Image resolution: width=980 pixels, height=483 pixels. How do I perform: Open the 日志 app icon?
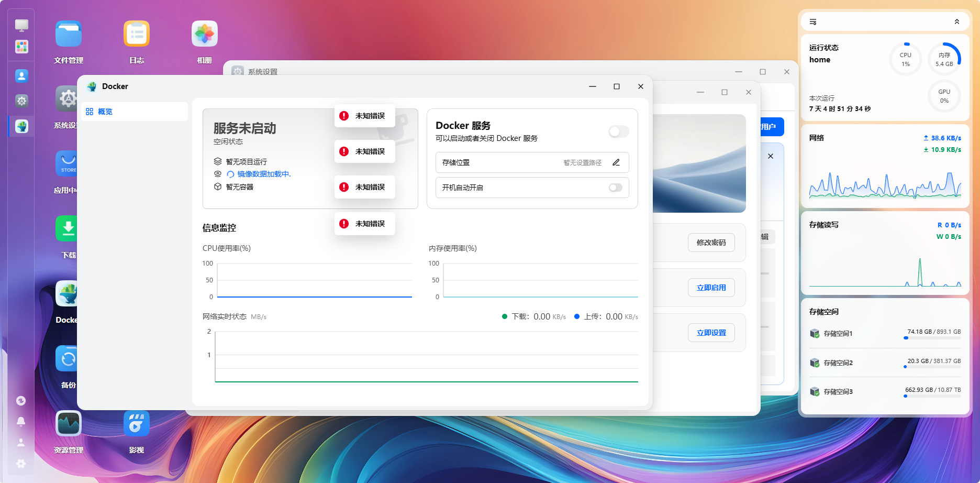137,35
